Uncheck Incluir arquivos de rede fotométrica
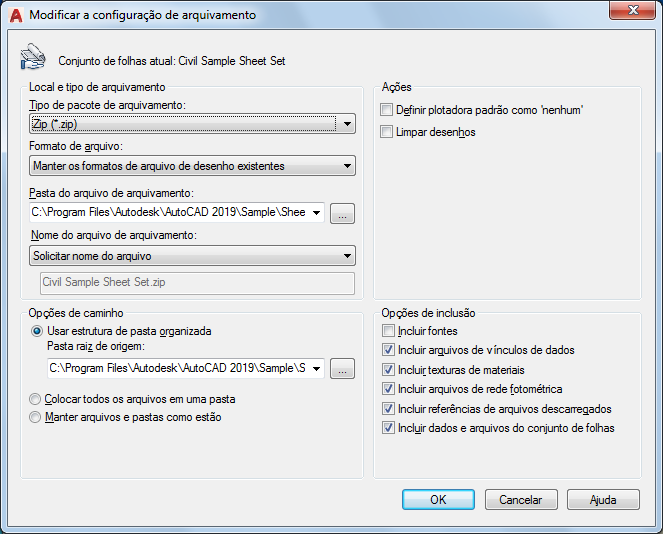The width and height of the screenshot is (663, 534). pyautogui.click(x=388, y=389)
